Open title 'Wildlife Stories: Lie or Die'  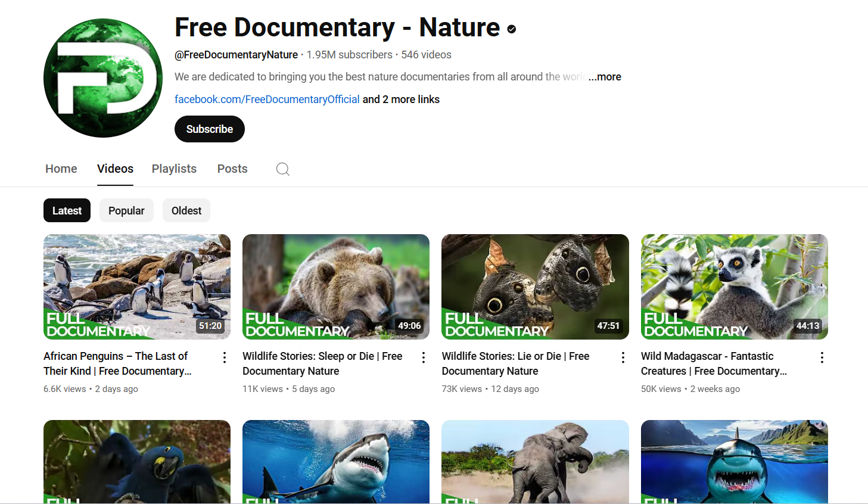tap(515, 363)
